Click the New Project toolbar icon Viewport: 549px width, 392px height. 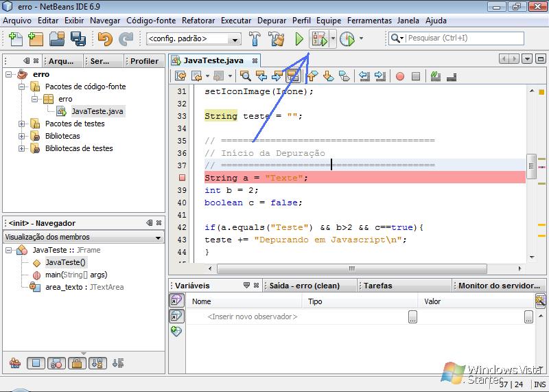click(x=36, y=38)
